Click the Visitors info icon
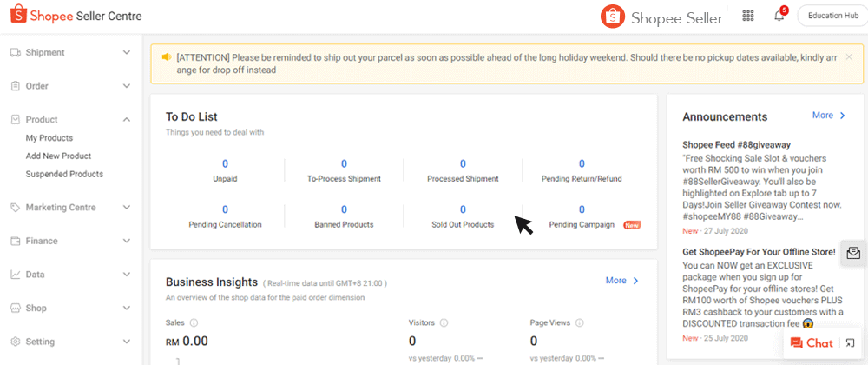 444,323
